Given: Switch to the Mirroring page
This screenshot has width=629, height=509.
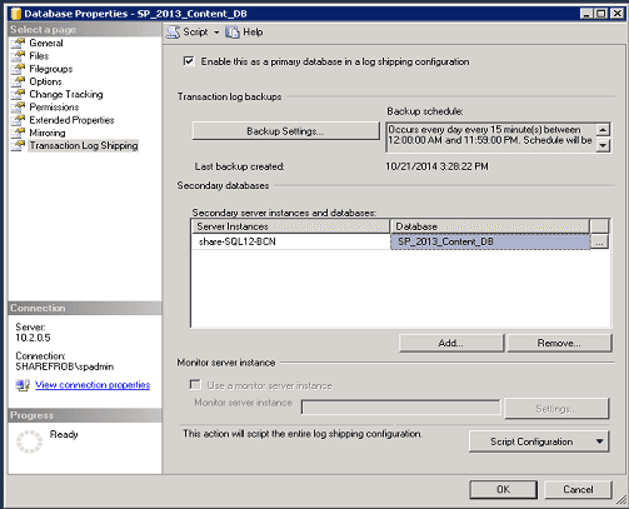Looking at the screenshot, I should point(47,133).
